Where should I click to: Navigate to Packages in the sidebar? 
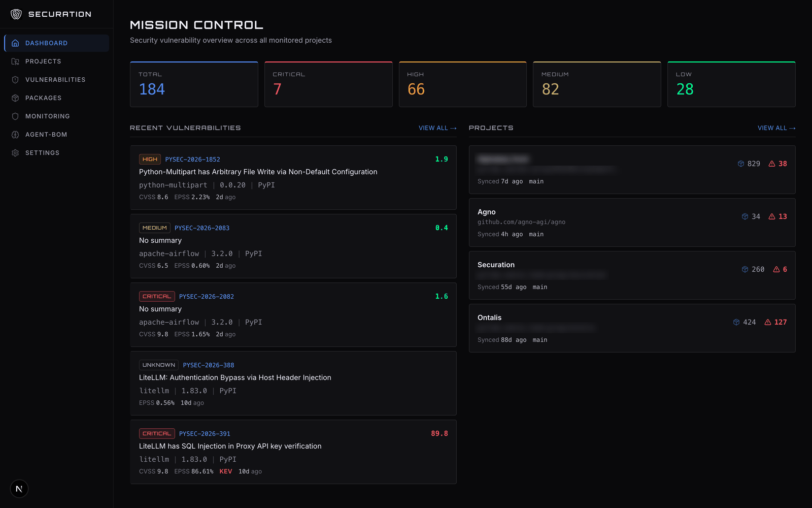(57, 98)
